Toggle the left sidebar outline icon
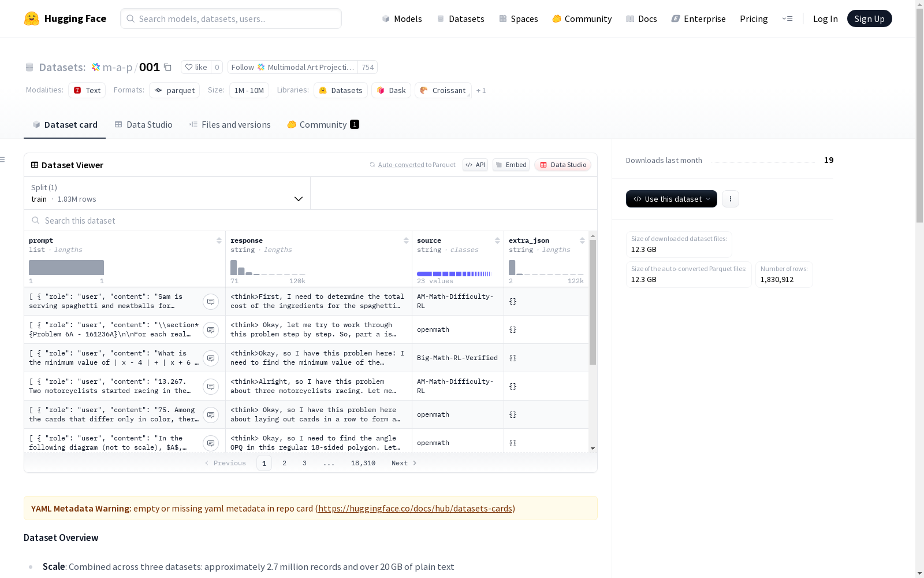This screenshot has height=578, width=924. coord(3,160)
